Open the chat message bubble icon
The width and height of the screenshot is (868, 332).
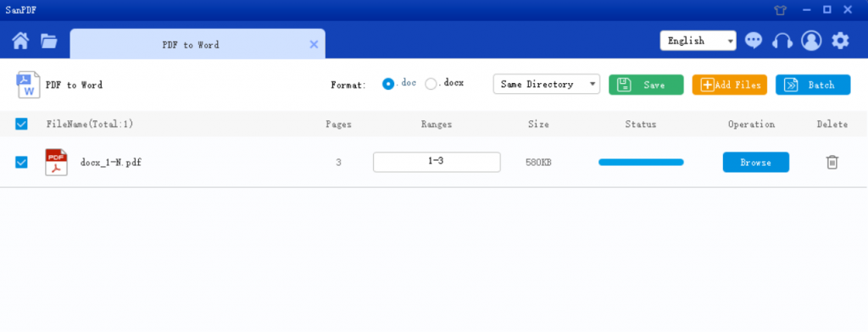(754, 41)
